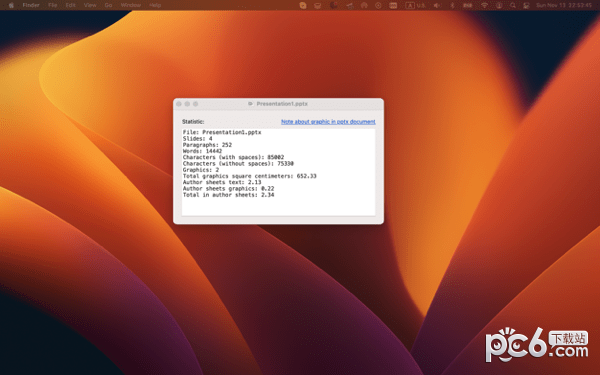Open the Window menu
Image resolution: width=600 pixels, height=375 pixels.
click(130, 5)
